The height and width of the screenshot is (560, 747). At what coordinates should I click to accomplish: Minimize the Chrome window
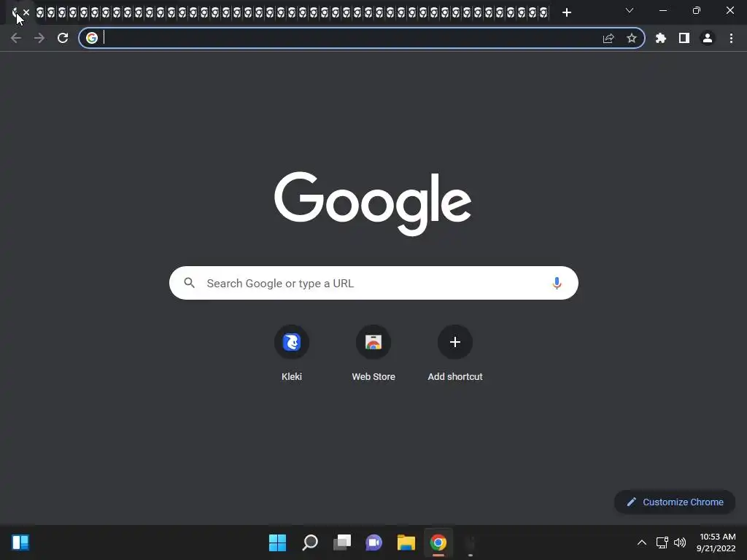[x=663, y=10]
